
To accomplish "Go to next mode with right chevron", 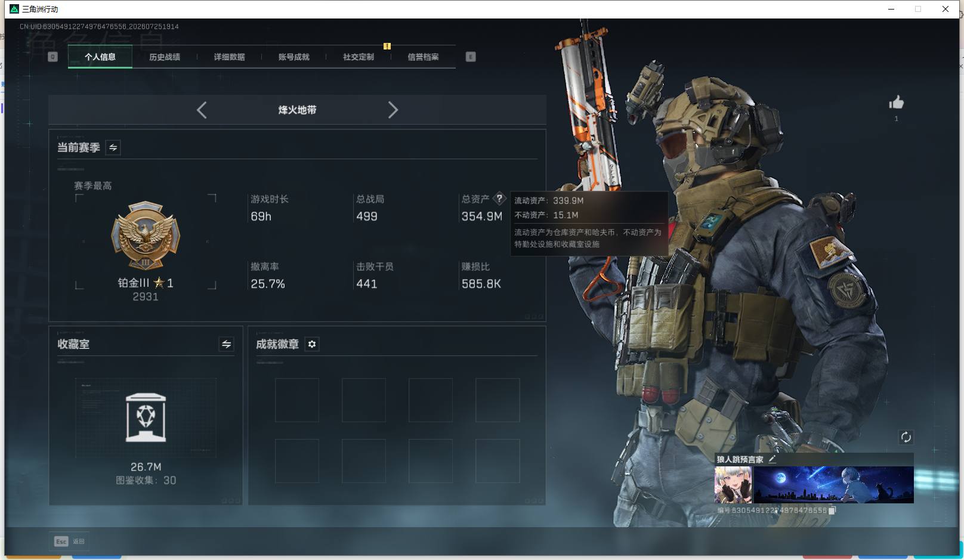I will [393, 110].
